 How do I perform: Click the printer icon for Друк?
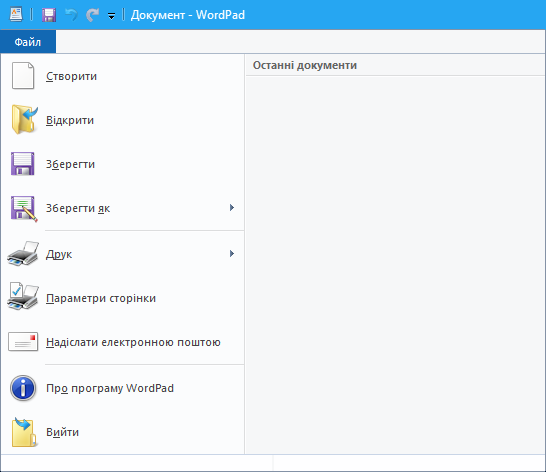tap(23, 254)
